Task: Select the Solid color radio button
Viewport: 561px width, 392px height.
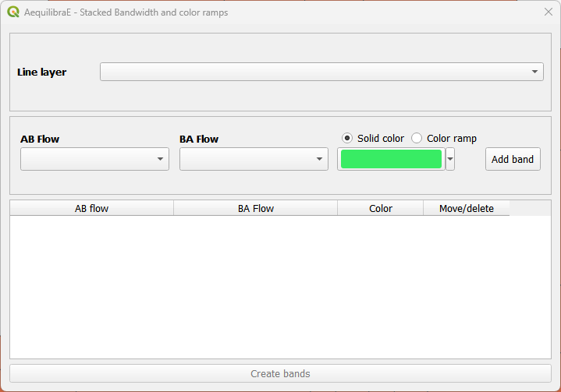Action: [x=348, y=138]
